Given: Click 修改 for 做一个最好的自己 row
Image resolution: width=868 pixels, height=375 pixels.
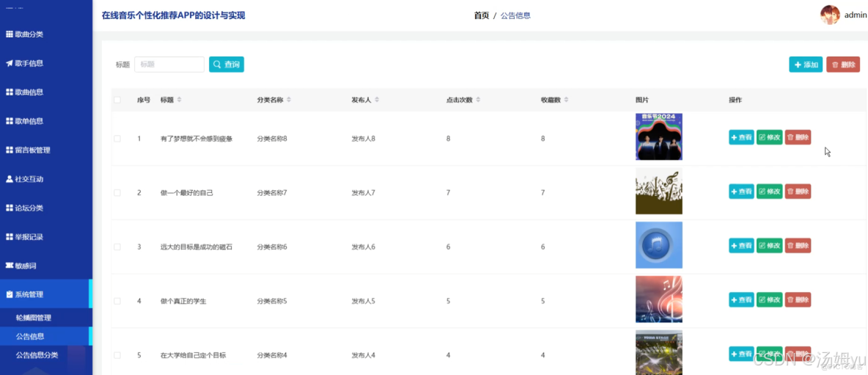Looking at the screenshot, I should pyautogui.click(x=770, y=192).
